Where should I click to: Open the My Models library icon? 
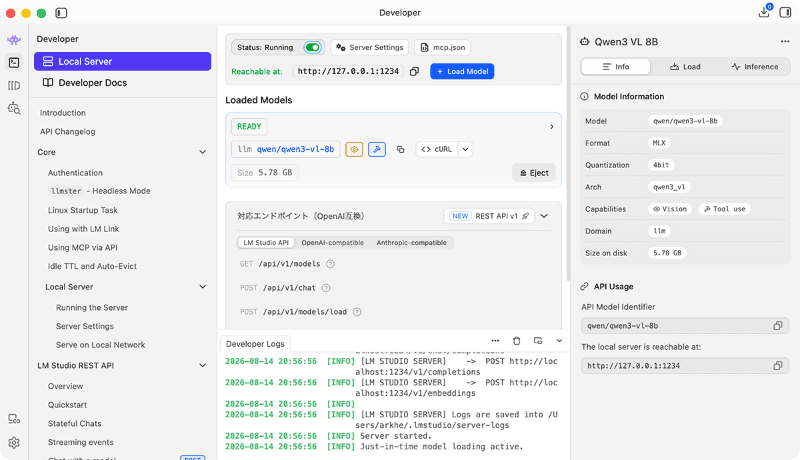[14, 86]
